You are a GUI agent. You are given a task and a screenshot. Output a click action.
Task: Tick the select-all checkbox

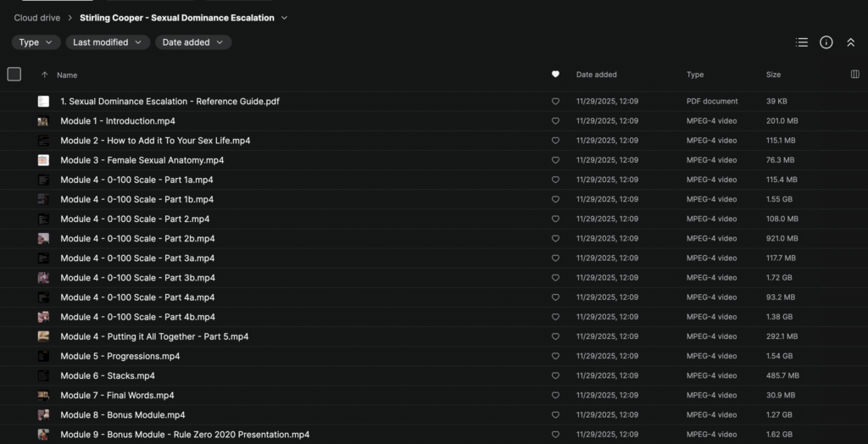[x=14, y=75]
